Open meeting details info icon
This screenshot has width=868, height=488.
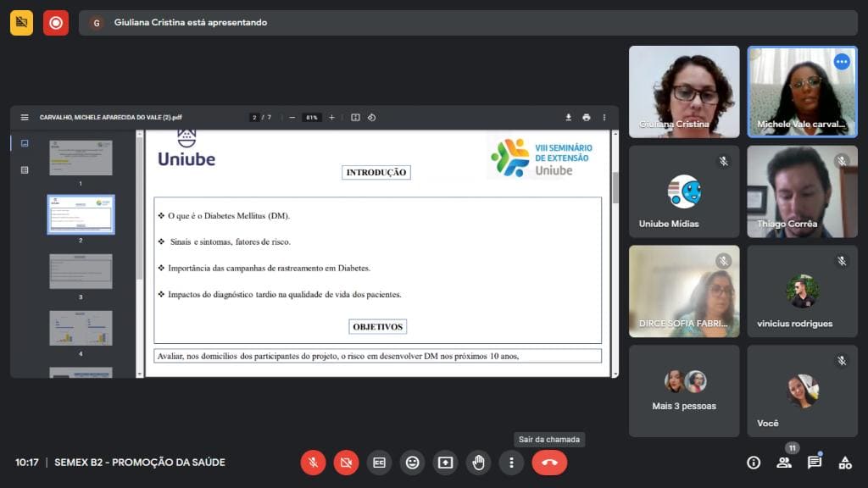[754, 463]
